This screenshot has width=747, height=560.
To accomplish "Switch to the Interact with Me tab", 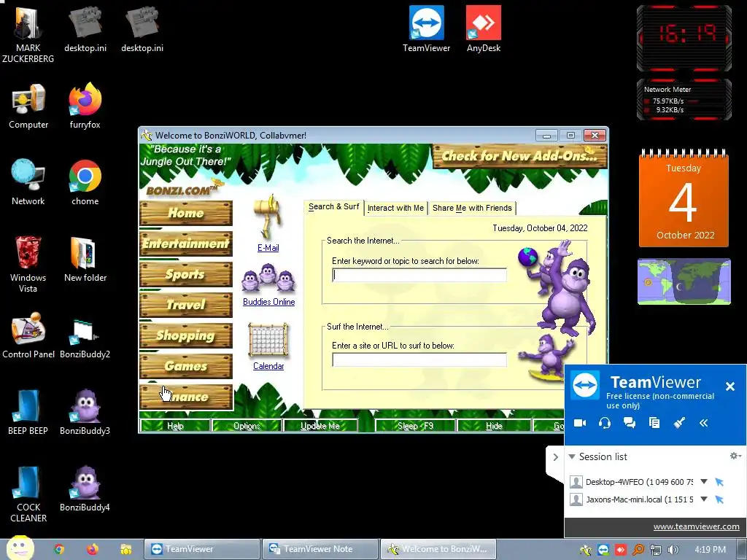I will [x=395, y=208].
